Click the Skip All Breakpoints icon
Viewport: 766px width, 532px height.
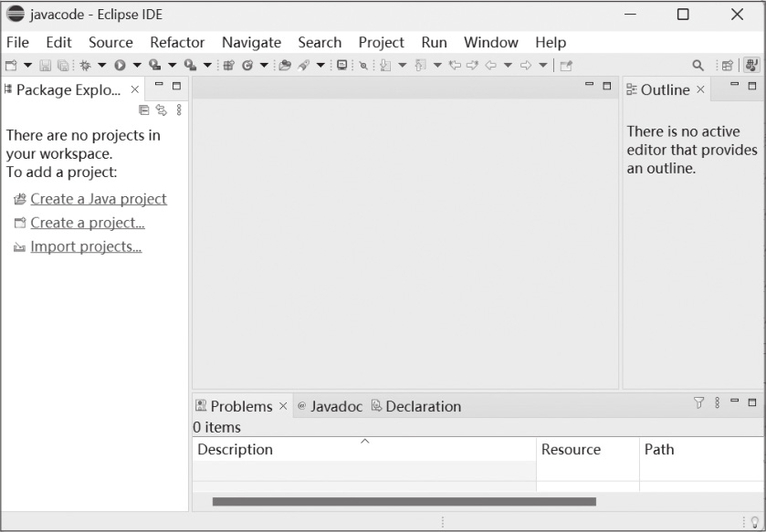363,65
